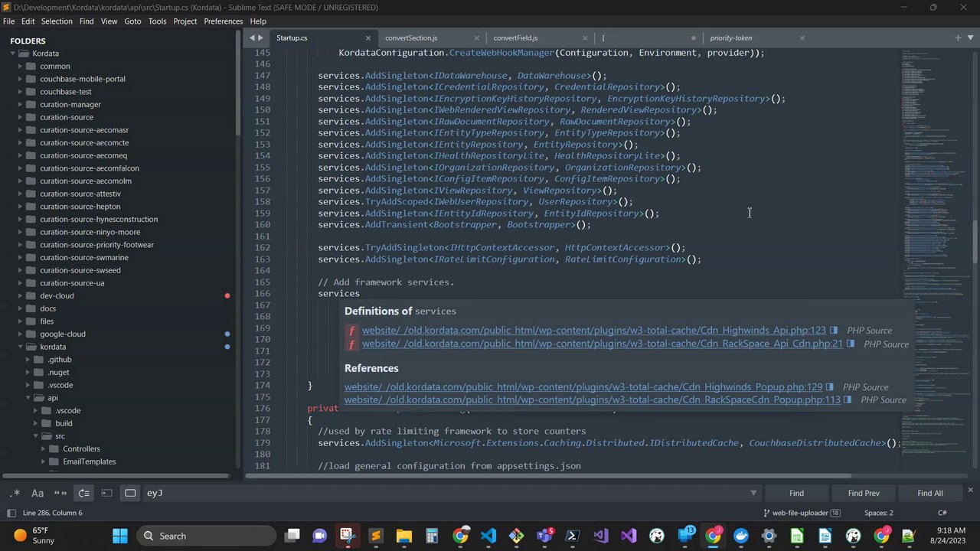This screenshot has height=551, width=980.
Task: Open Calculator from taskbar
Action: click(x=432, y=536)
